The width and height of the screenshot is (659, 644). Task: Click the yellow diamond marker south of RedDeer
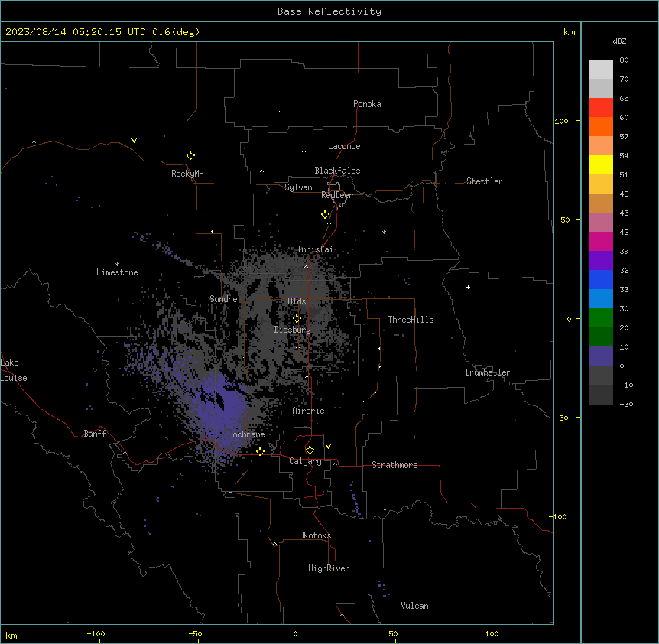coord(325,215)
